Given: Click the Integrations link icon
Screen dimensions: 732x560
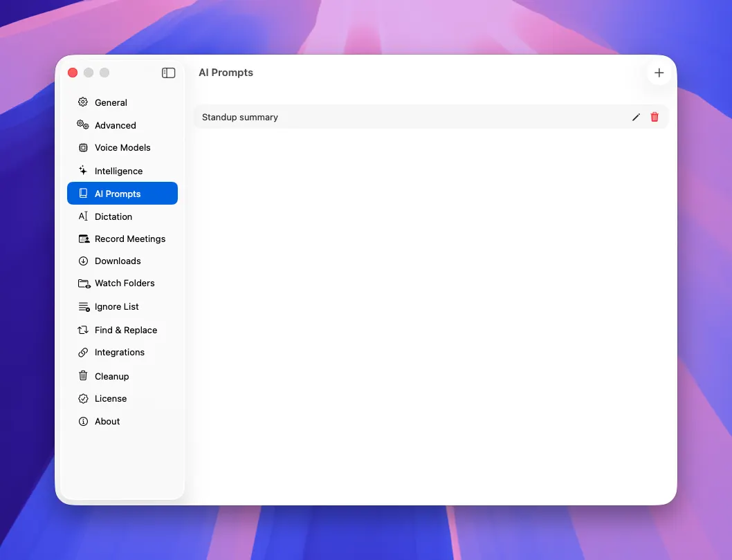Looking at the screenshot, I should click(x=83, y=353).
